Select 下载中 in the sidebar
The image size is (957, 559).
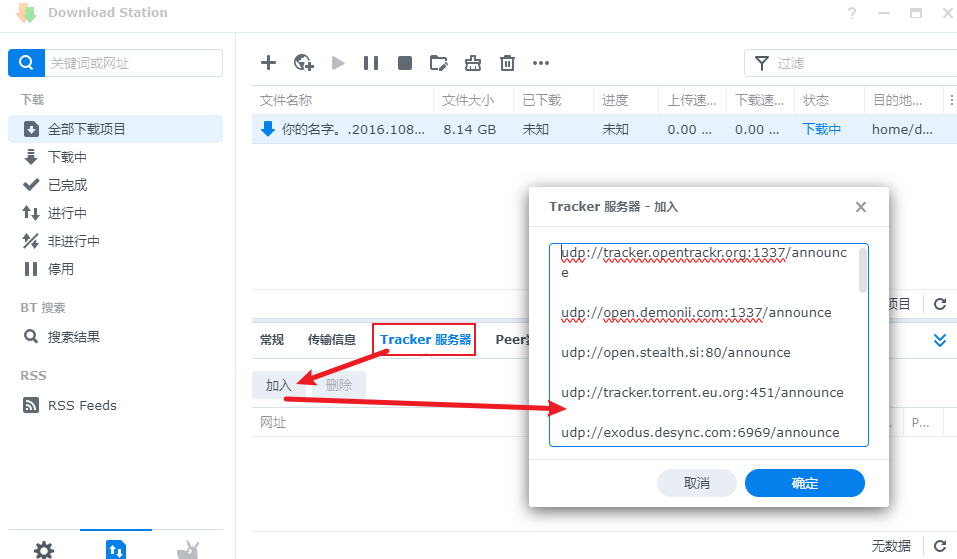pyautogui.click(x=115, y=157)
